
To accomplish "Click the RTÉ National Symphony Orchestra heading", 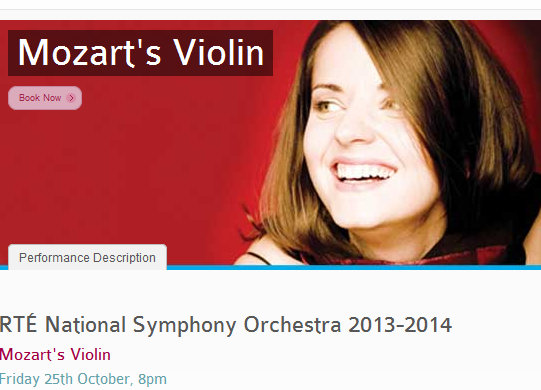I will pos(226,325).
